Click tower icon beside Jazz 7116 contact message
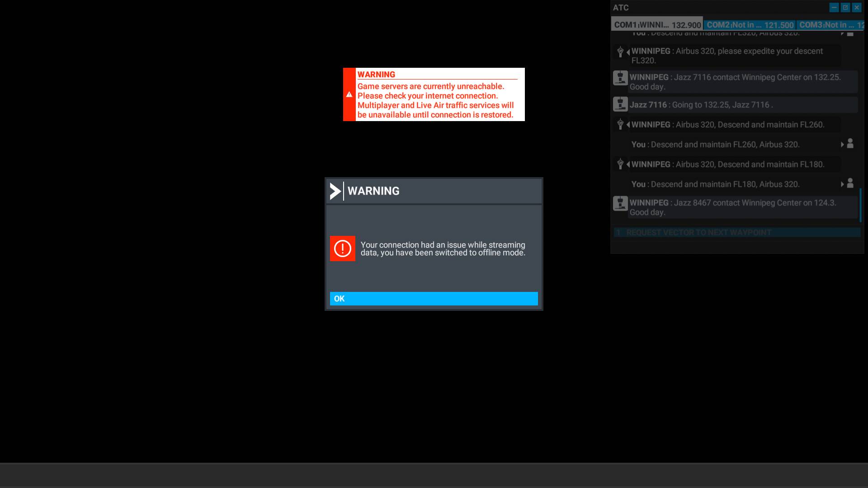 620,78
